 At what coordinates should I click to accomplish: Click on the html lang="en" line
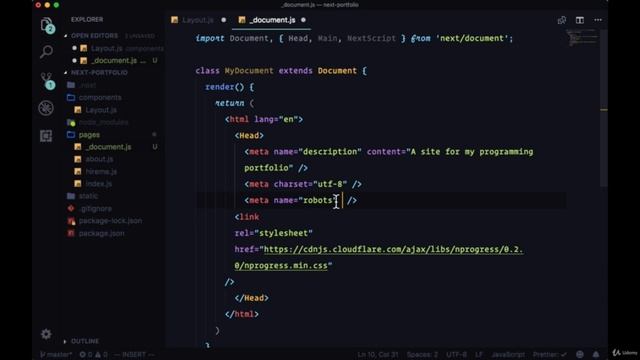point(264,119)
